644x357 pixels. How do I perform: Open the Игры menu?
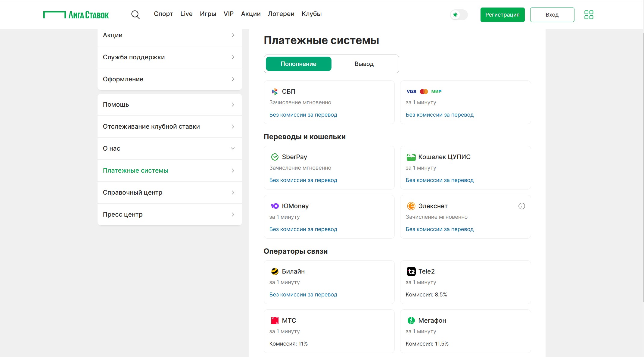click(x=208, y=14)
